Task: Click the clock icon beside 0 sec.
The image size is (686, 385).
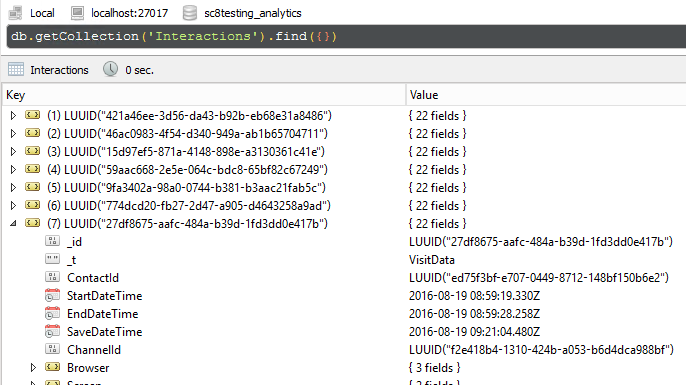Action: [110, 69]
